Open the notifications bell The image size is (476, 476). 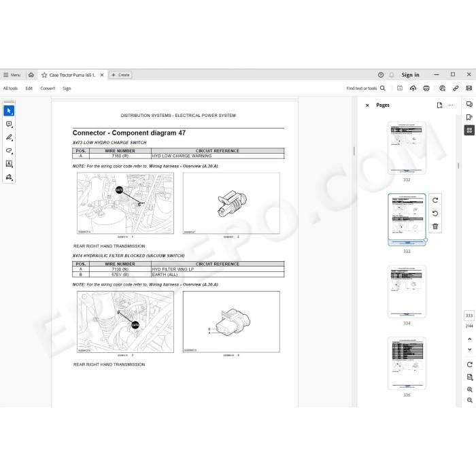(392, 75)
